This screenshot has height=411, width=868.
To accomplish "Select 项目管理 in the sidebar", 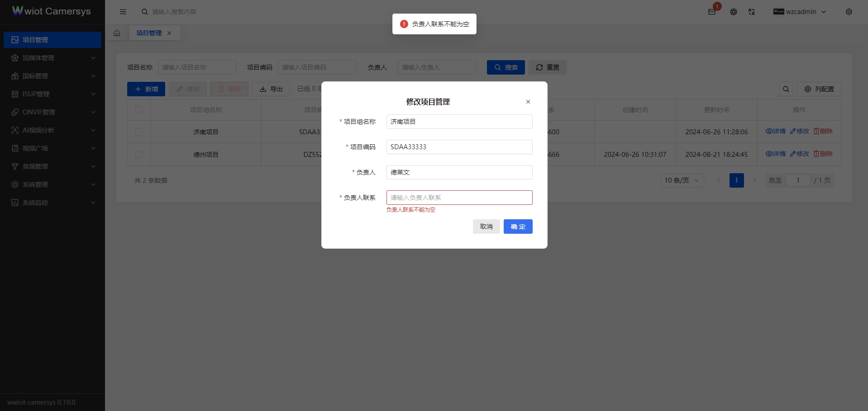I will (52, 40).
